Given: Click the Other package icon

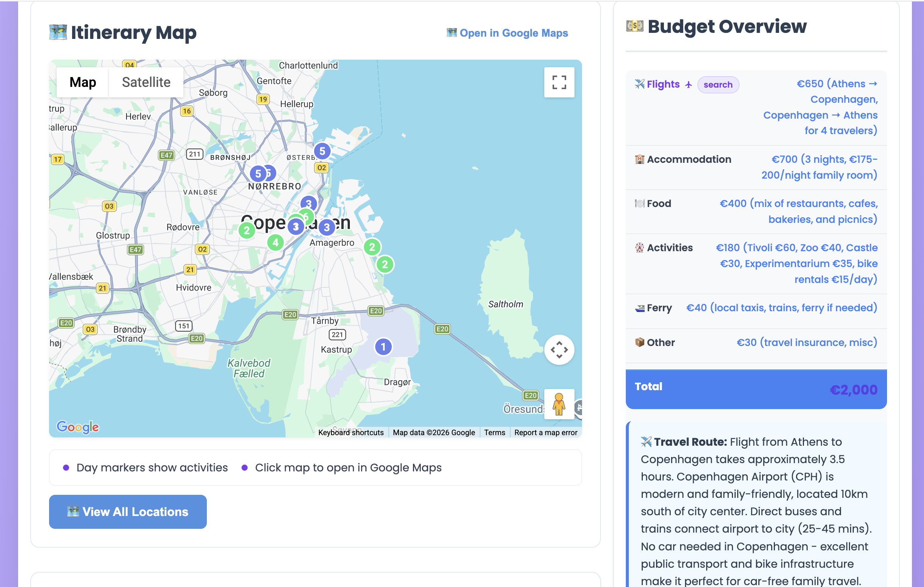Looking at the screenshot, I should (x=639, y=343).
